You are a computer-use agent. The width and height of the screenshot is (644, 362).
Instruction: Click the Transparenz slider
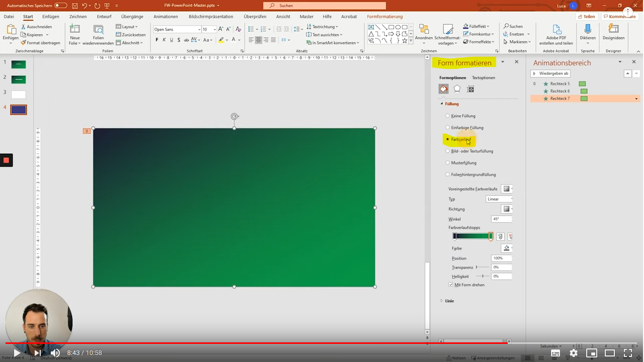click(482, 267)
